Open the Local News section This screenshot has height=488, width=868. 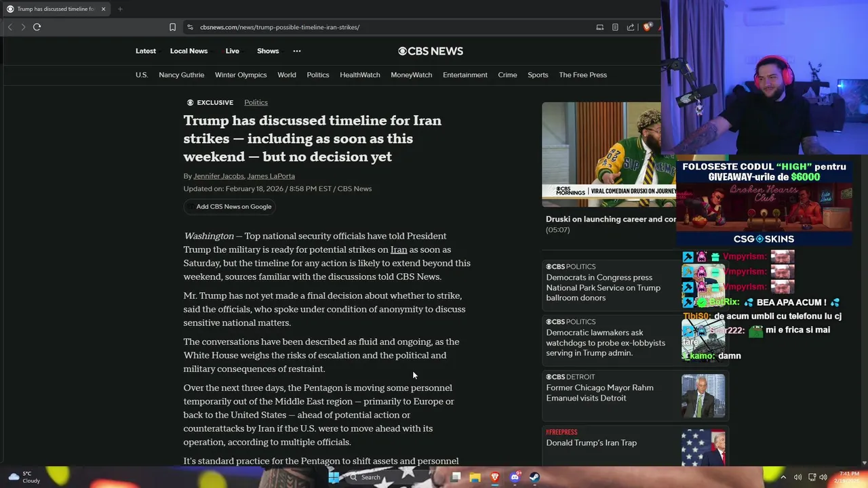tap(189, 51)
